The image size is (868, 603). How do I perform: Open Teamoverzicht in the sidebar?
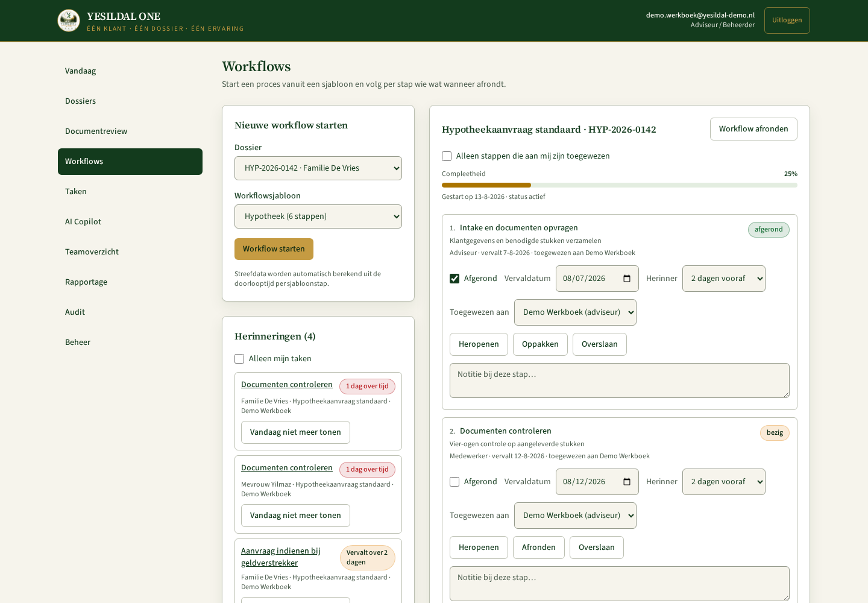[x=130, y=252]
